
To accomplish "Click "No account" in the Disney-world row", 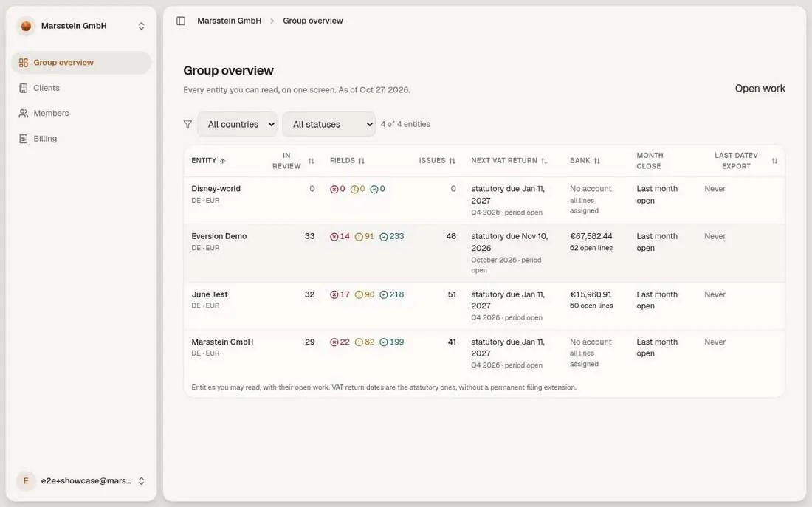I will tap(591, 189).
